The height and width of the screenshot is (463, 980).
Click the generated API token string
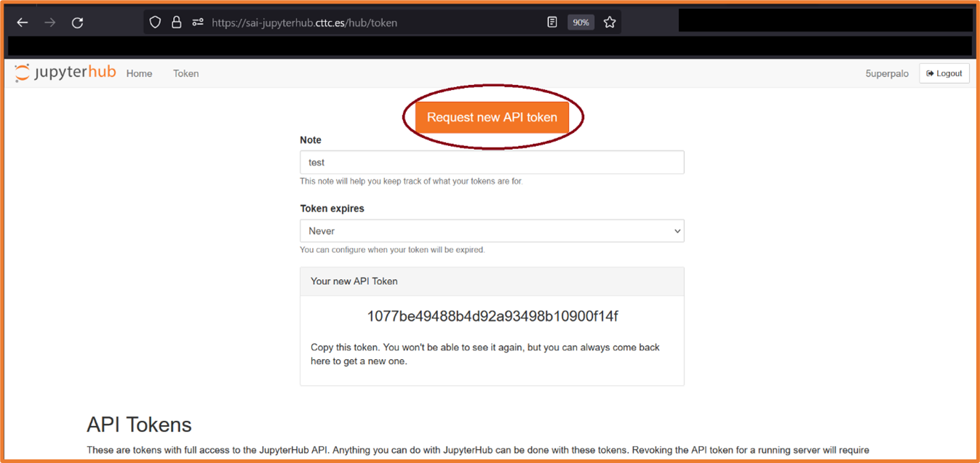tap(492, 316)
